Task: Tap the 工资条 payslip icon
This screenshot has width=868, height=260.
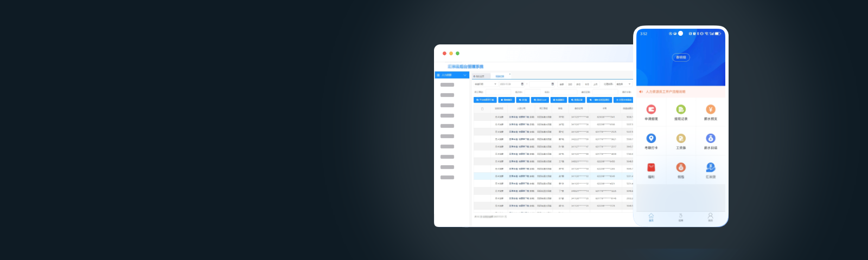Action: (681, 139)
